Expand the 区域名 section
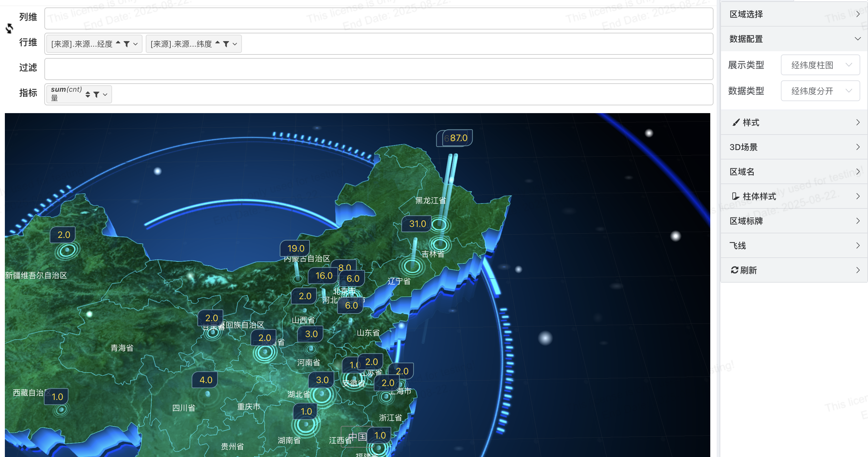The height and width of the screenshot is (457, 868). pyautogui.click(x=794, y=172)
